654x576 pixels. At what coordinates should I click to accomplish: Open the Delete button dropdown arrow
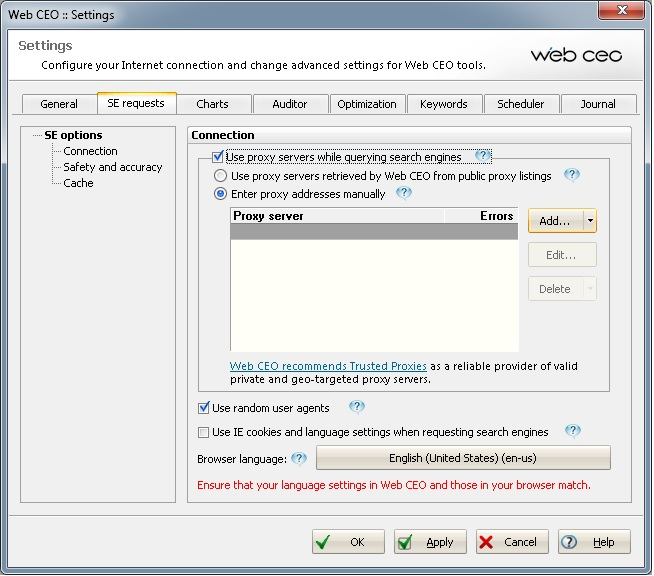[x=590, y=289]
